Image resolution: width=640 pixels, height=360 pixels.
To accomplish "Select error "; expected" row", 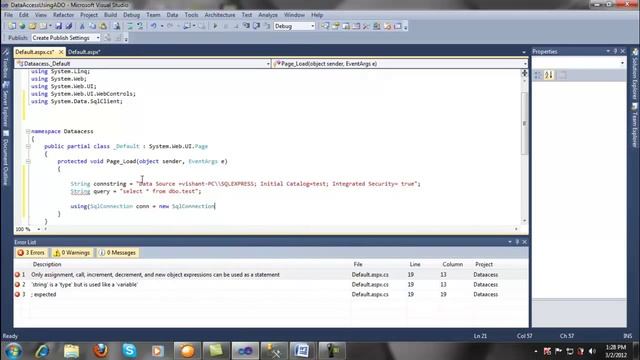I will pyautogui.click(x=271, y=294).
